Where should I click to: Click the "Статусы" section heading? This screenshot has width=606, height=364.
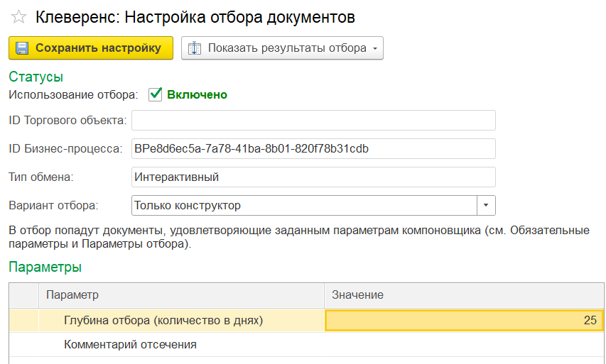click(36, 77)
